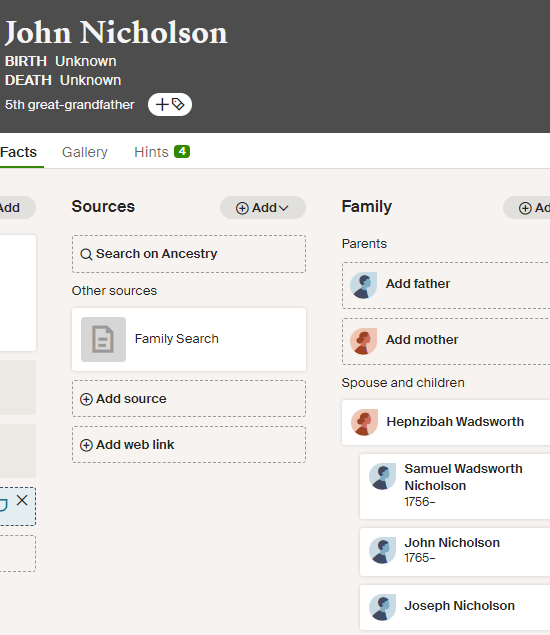Viewport: 550px width, 635px height.
Task: Click the plus icon beside Add web link
Action: click(x=86, y=445)
